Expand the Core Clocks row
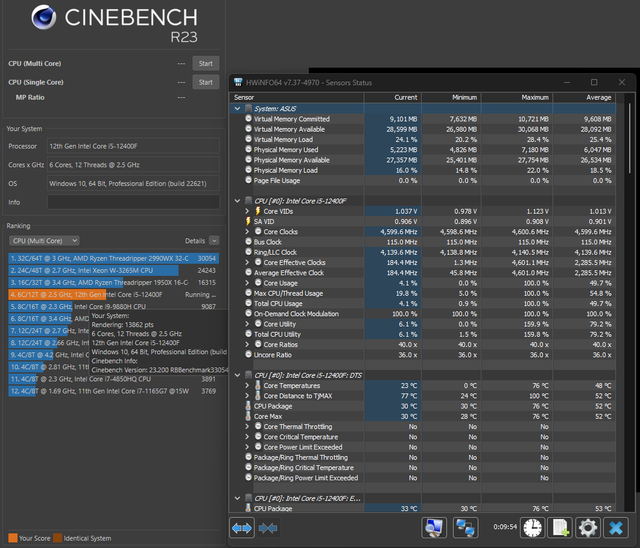The height and width of the screenshot is (548, 640). 247,231
